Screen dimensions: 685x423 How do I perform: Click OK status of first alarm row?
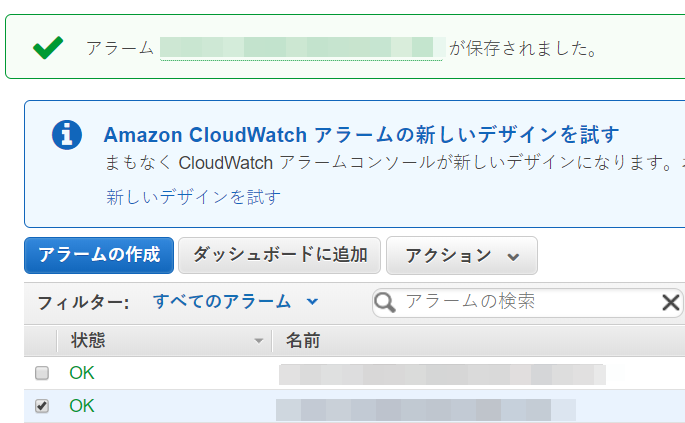(x=82, y=374)
